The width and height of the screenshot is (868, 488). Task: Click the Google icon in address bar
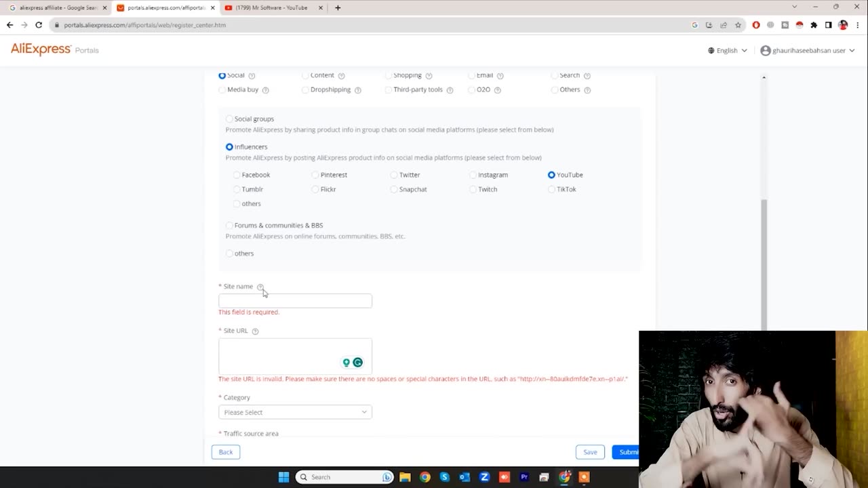(694, 25)
